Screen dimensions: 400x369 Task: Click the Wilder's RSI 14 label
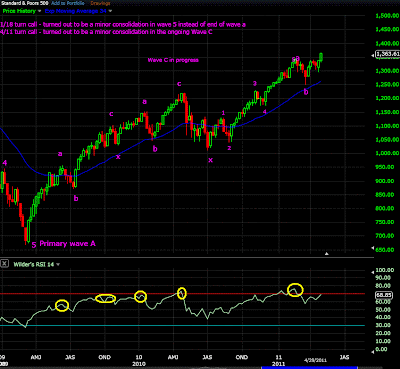click(34, 265)
